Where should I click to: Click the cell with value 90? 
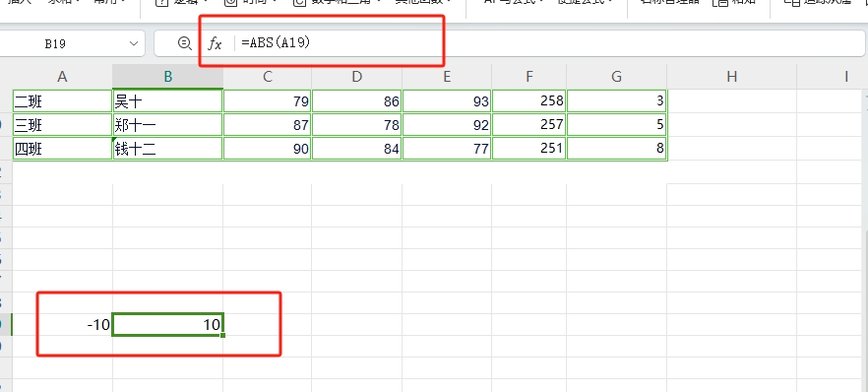268,149
